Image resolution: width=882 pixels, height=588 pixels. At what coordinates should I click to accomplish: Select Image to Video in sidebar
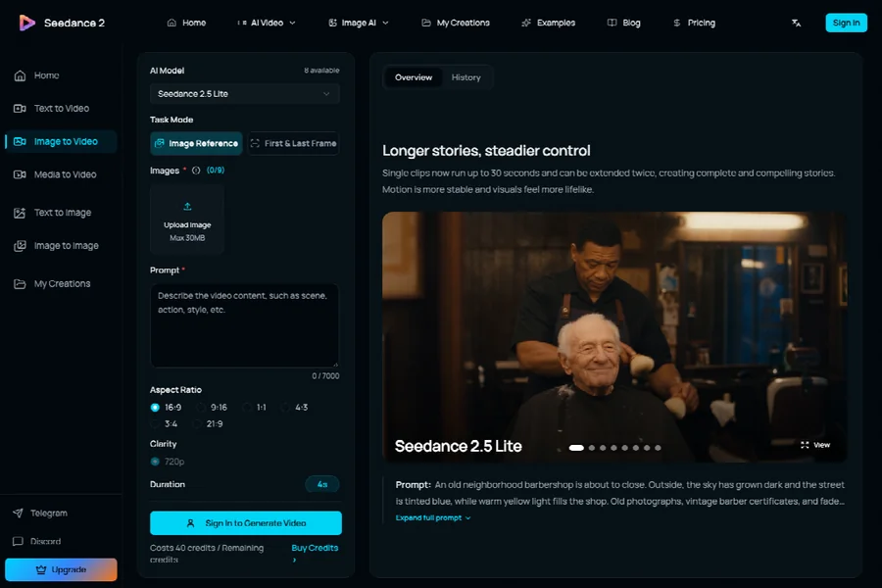(x=61, y=141)
